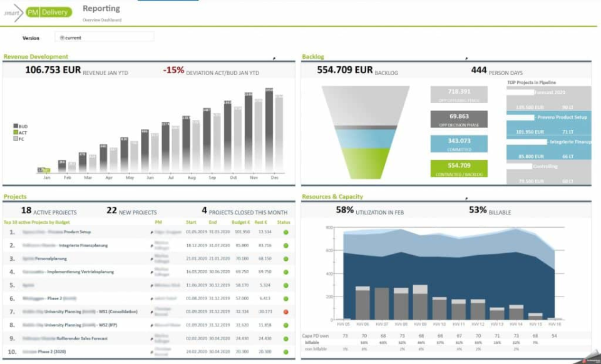
Task: Click the pin icon above the Revenue Development panel
Action: coord(274,59)
